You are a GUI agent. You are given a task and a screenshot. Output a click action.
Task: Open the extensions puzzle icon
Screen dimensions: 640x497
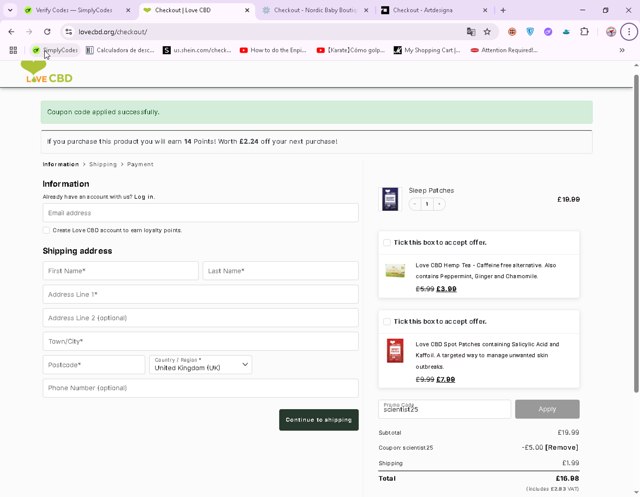584,31
